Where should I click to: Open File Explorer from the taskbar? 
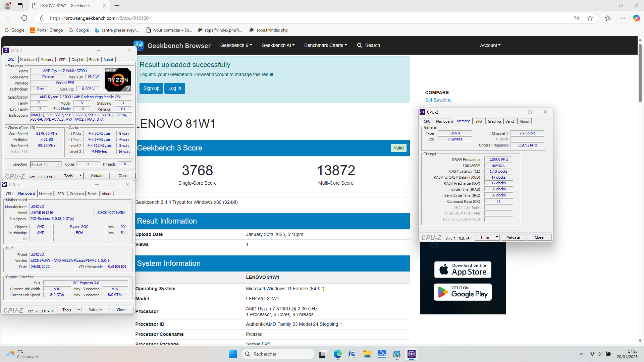tap(367, 354)
